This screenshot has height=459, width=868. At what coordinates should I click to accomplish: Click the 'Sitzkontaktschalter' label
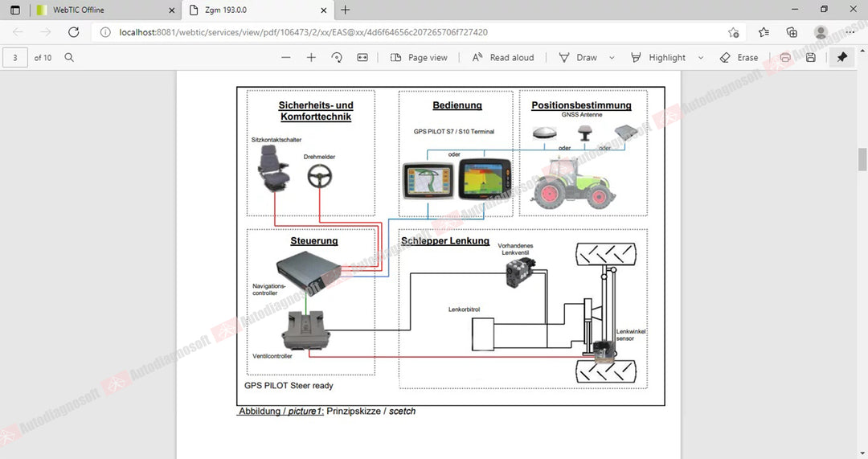276,140
